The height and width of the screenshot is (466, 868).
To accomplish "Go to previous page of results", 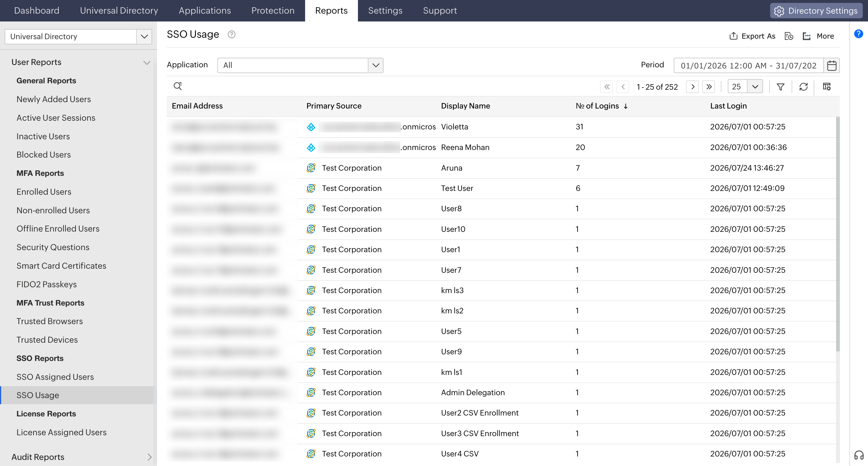I will [623, 87].
